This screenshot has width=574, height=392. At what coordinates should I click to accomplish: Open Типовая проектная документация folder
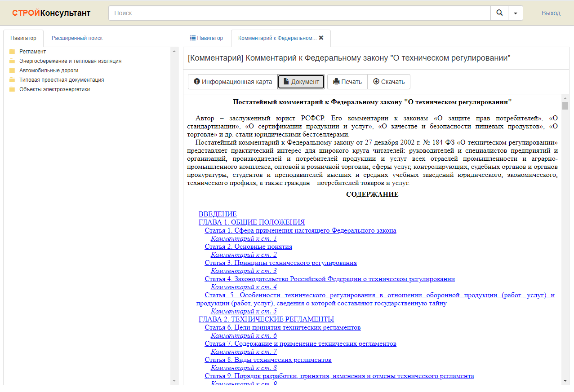point(62,80)
